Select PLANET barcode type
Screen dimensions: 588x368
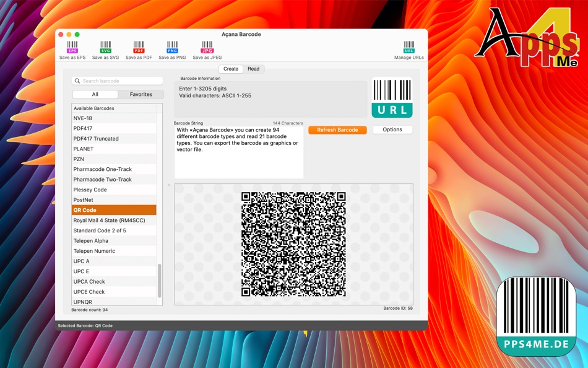pos(114,149)
